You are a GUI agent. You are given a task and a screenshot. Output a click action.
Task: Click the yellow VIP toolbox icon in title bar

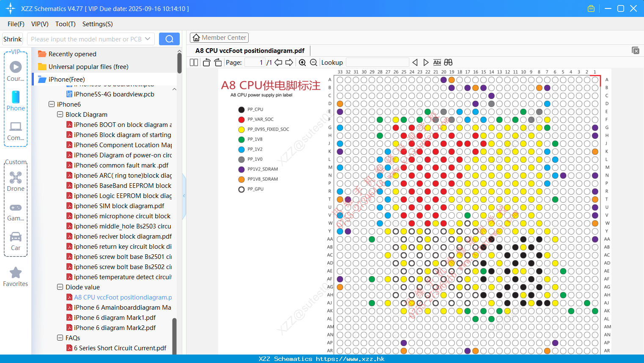click(591, 8)
